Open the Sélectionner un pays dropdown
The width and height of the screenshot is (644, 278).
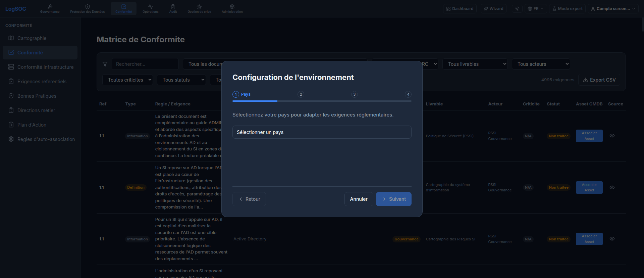point(322,132)
